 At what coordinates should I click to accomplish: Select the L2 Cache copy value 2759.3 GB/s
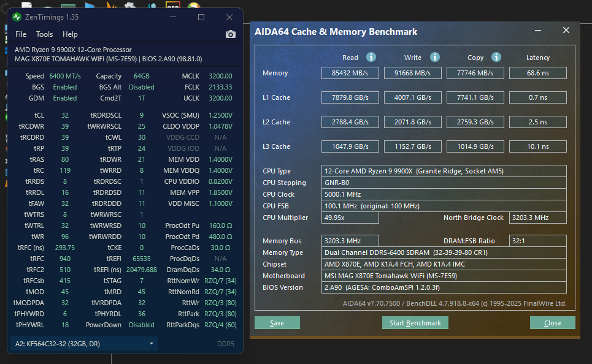[475, 122]
